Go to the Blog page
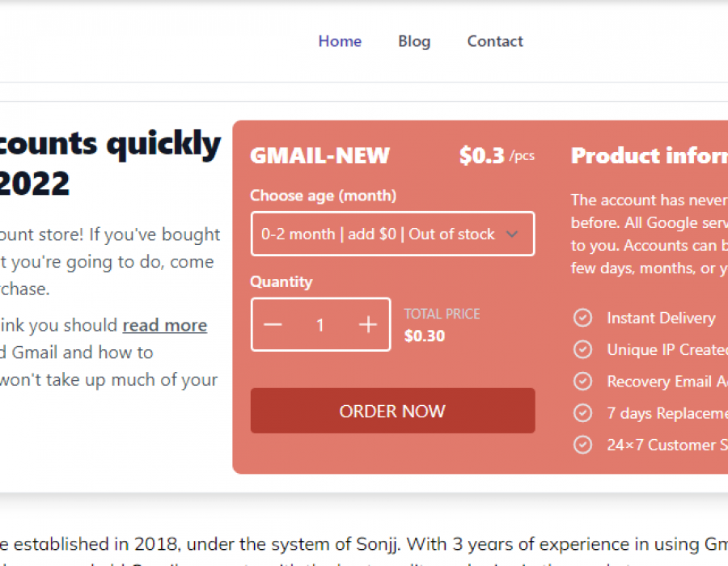Screen dimensions: 728x566 point(414,41)
